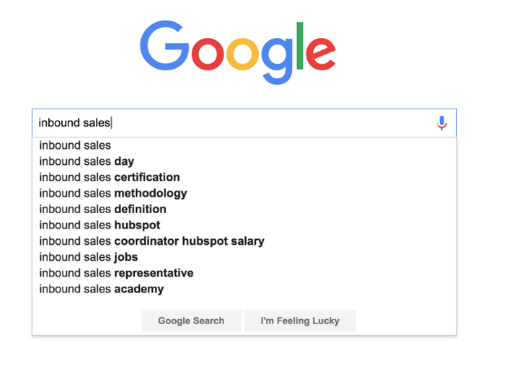The height and width of the screenshot is (371, 519).
Task: Select the 'inbound sales' suggestion
Action: click(244, 145)
